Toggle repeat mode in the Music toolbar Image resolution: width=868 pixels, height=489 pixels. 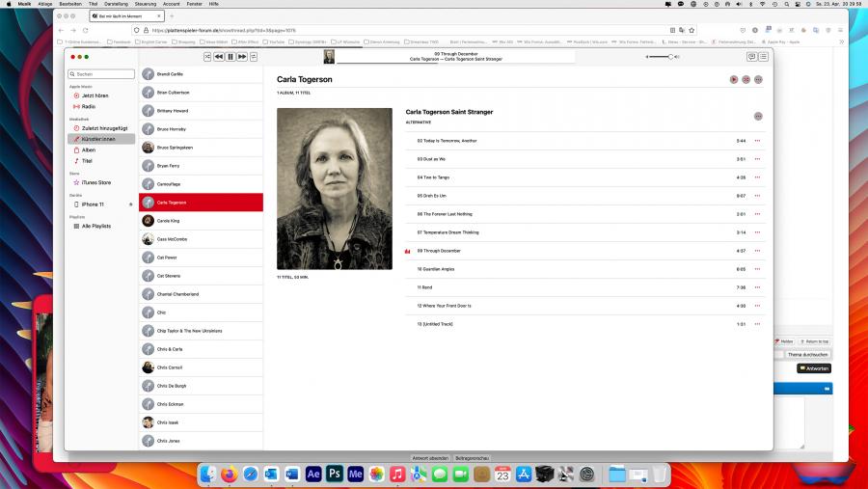(x=254, y=57)
